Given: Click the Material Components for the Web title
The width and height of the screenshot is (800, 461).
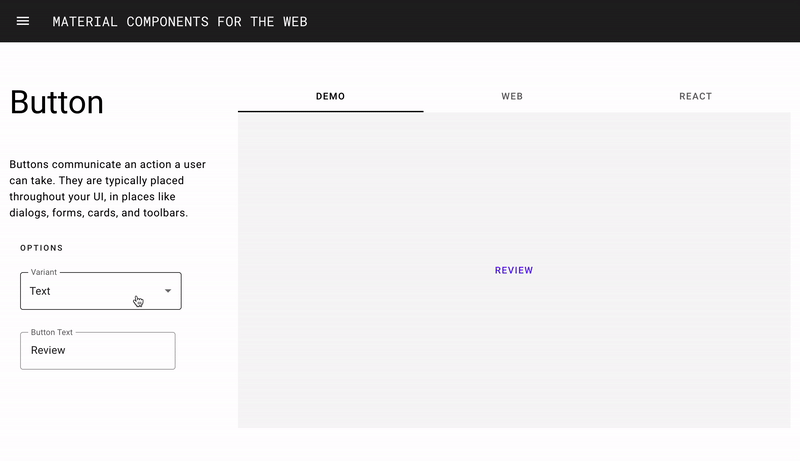Looking at the screenshot, I should 180,21.
